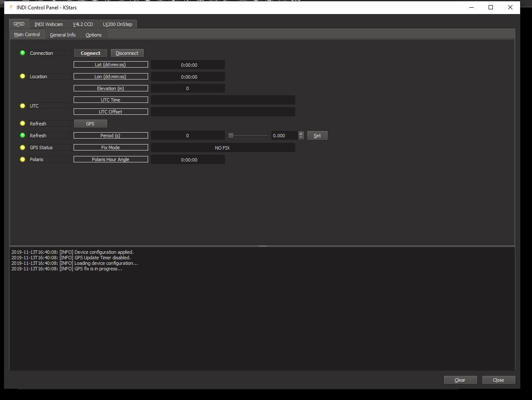
Task: Click the Location status light
Action: pyautogui.click(x=23, y=76)
